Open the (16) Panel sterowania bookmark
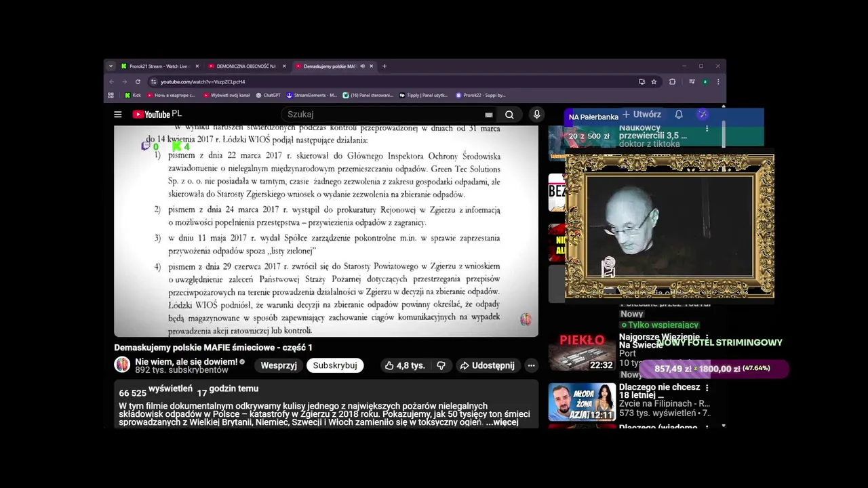 [368, 96]
